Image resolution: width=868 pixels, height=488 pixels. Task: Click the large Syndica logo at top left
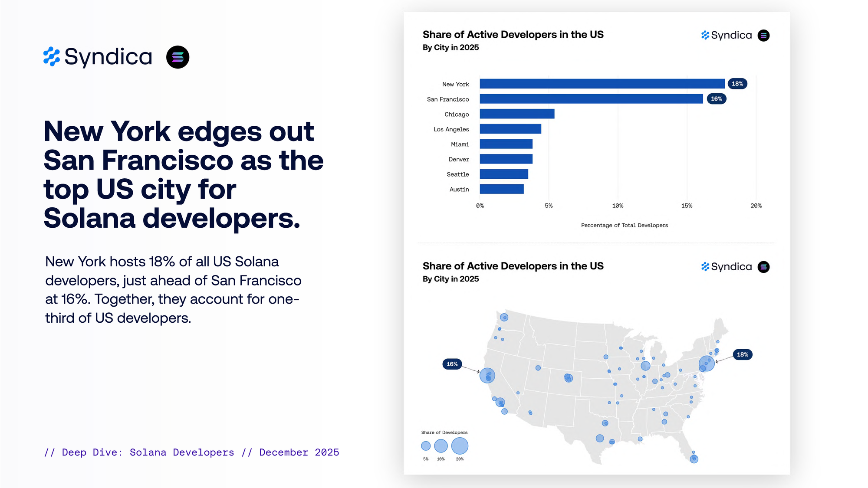click(98, 57)
